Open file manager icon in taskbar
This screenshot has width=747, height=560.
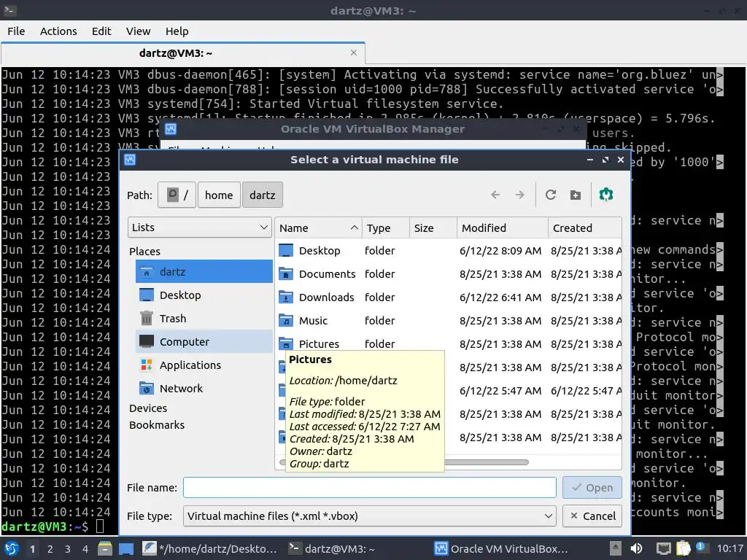point(105,548)
